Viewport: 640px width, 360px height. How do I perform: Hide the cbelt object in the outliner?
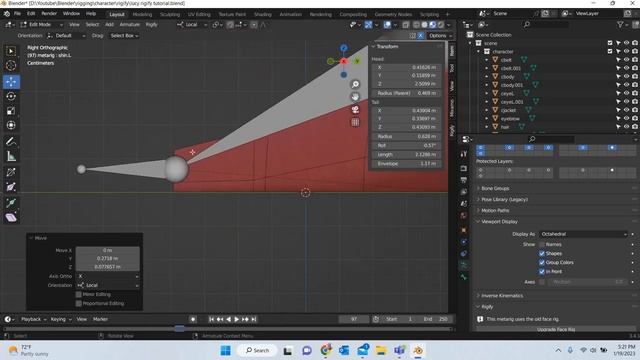[626, 60]
